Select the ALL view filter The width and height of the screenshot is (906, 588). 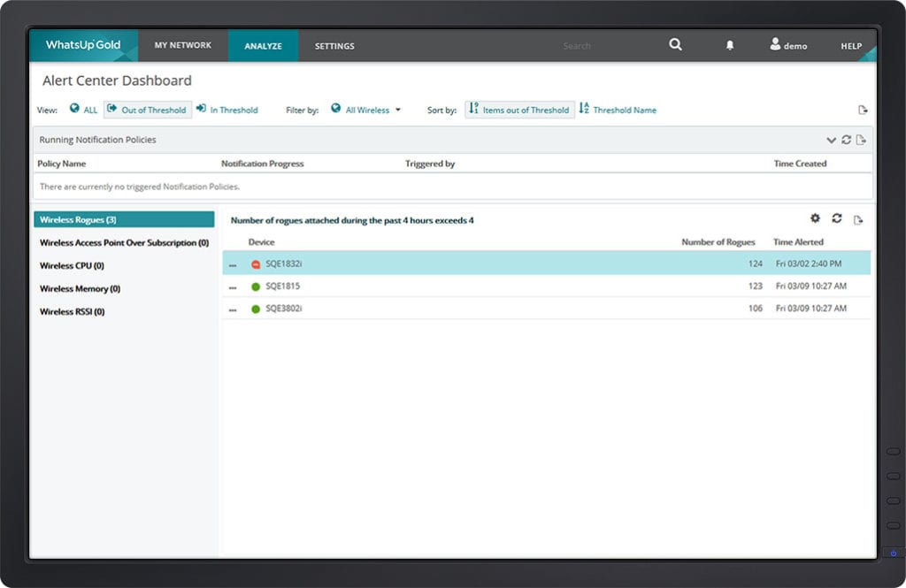(84, 110)
